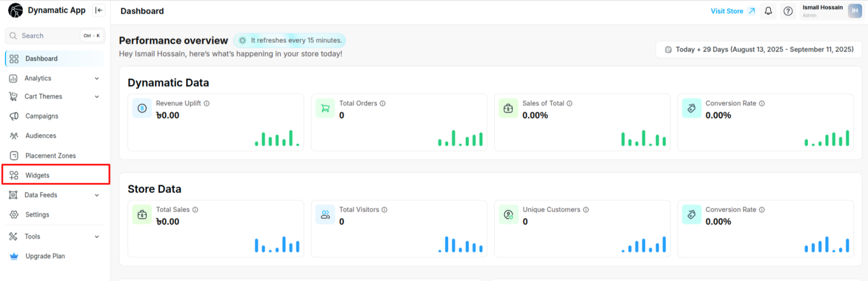Click Upgrade Plan
This screenshot has height=281, width=868.
pos(45,256)
